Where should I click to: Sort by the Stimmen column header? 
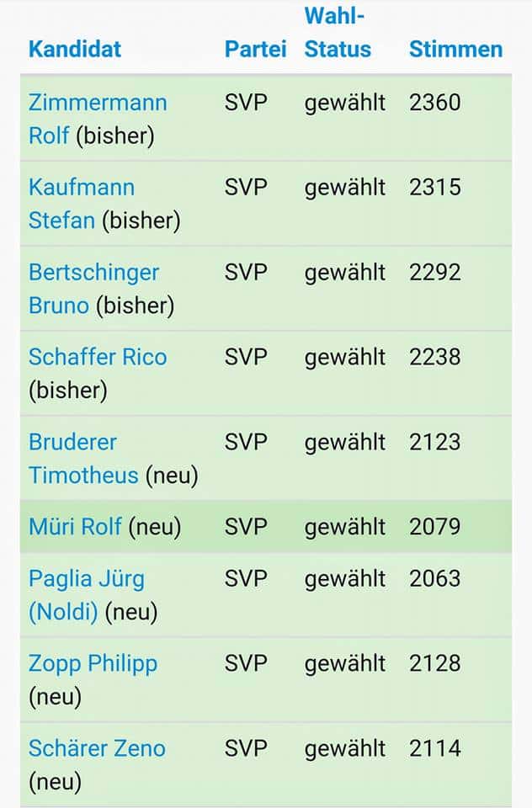(x=455, y=49)
